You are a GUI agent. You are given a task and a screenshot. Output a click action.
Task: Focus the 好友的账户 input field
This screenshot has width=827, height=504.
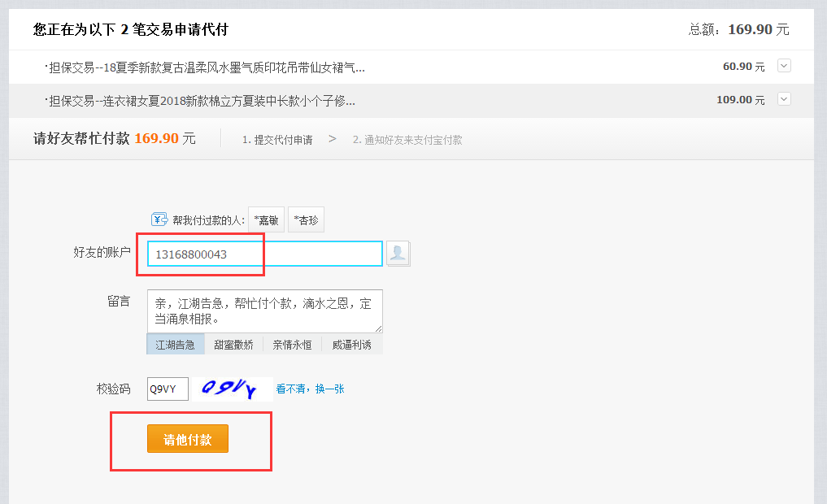coord(264,254)
